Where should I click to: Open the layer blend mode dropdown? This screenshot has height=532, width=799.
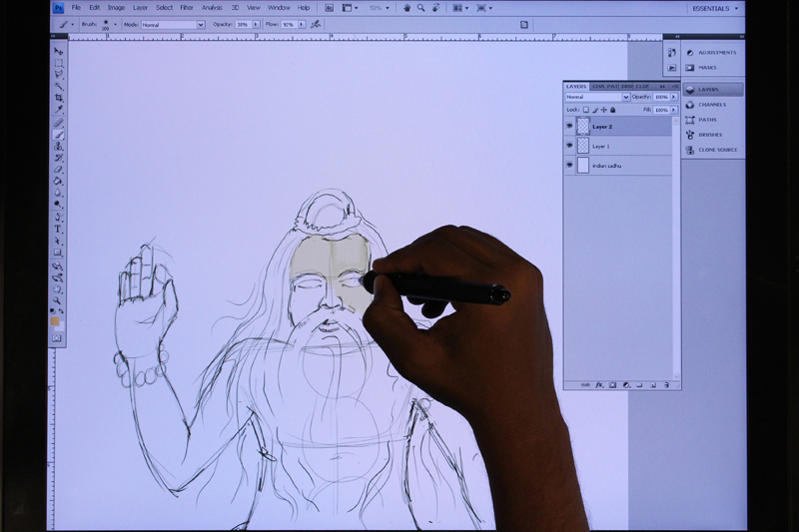(x=597, y=97)
